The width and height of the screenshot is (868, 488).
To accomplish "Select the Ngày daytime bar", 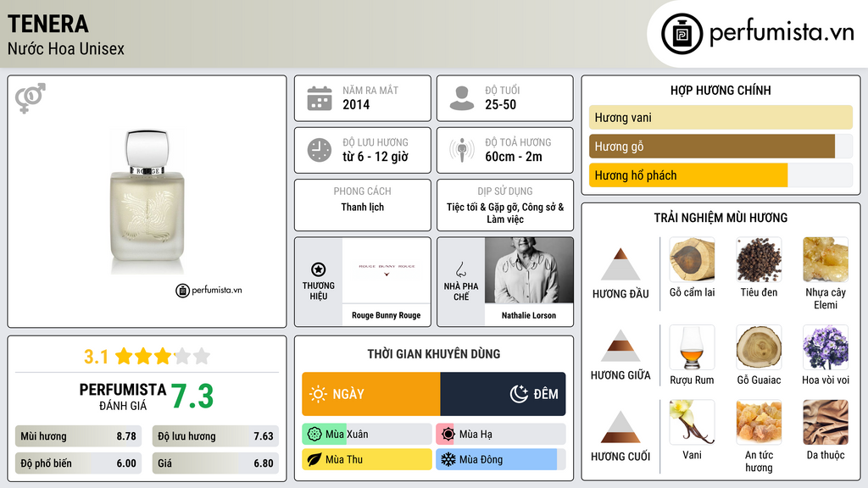I will (371, 394).
